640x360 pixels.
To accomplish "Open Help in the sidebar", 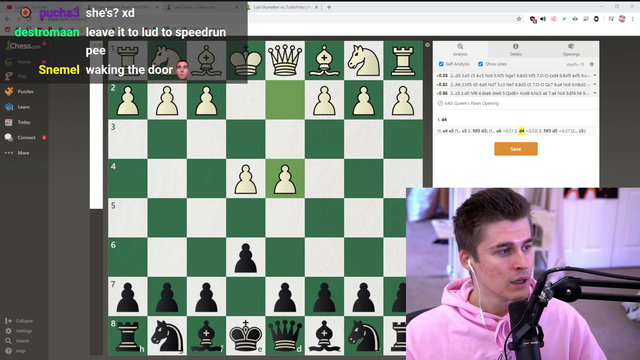I will [x=15, y=351].
